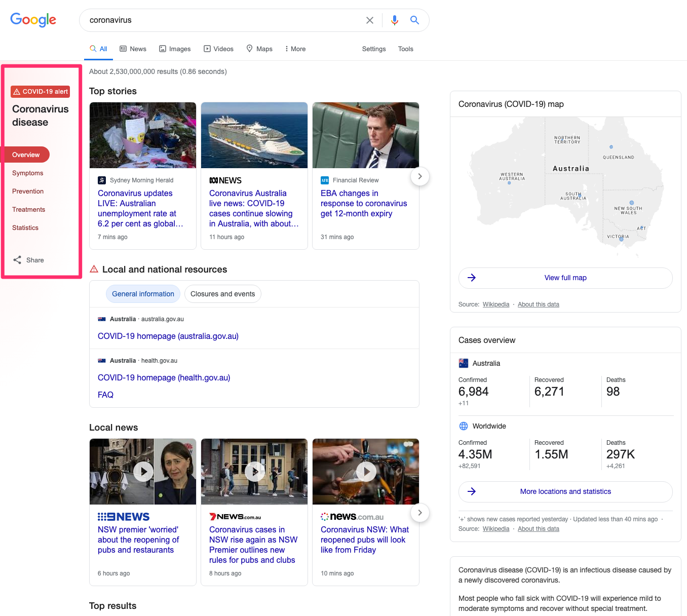The height and width of the screenshot is (616, 687).
Task: Click the arrow icon beside View full map
Action: [472, 278]
